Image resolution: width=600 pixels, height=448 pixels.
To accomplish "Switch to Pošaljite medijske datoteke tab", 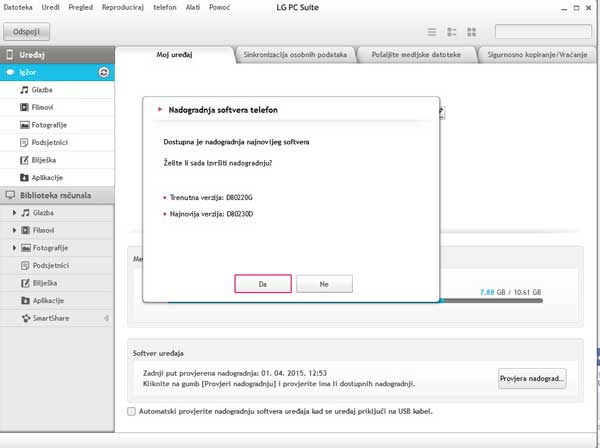I will [x=416, y=55].
